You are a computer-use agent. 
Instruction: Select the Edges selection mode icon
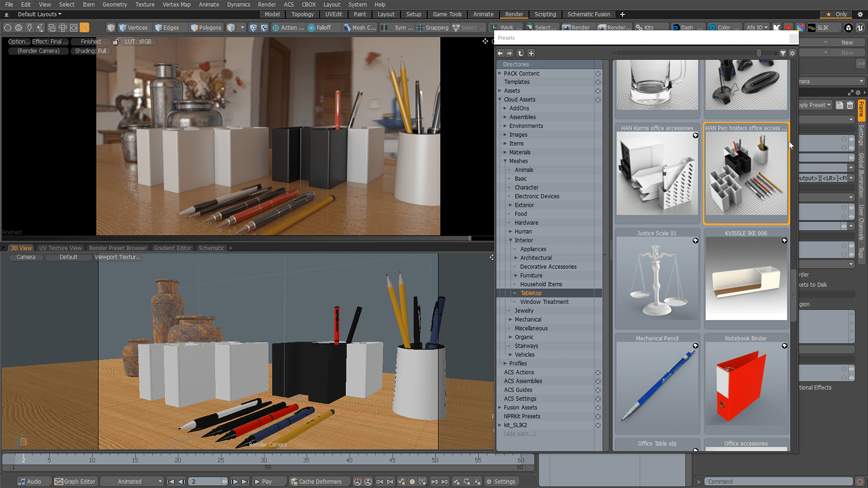coord(158,28)
